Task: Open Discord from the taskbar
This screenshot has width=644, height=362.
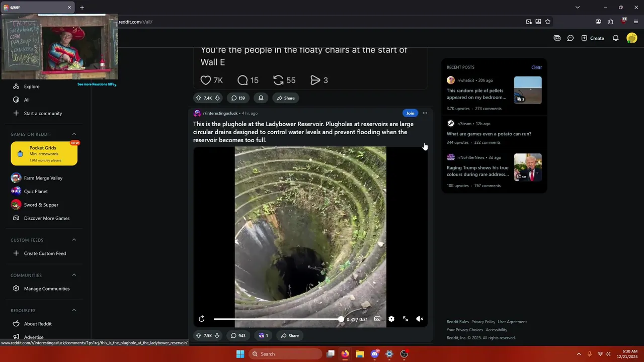Action: 374,354
